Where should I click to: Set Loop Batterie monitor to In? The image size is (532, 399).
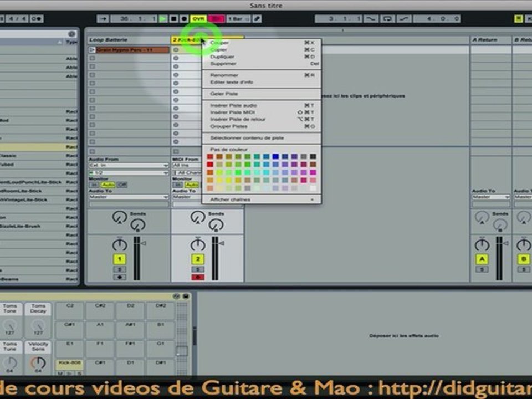tap(94, 185)
